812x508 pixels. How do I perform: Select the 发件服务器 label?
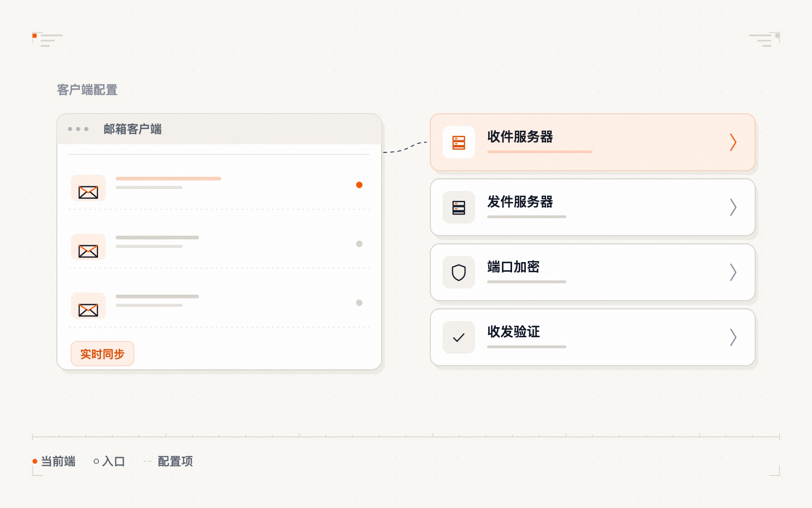pos(520,202)
